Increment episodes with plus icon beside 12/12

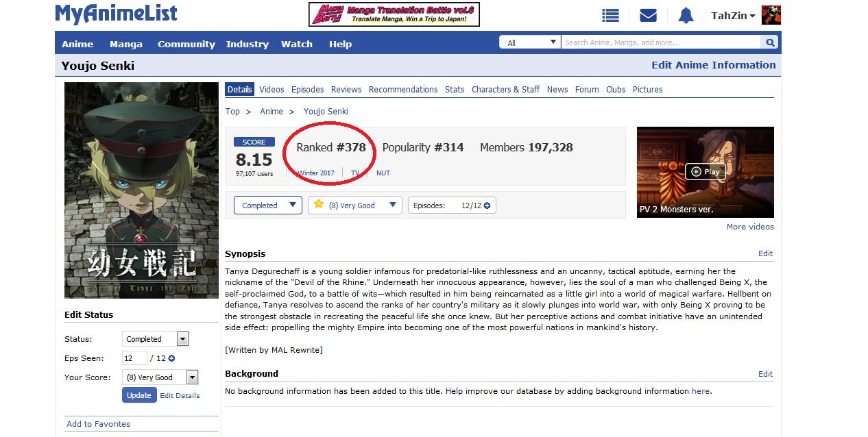(487, 205)
